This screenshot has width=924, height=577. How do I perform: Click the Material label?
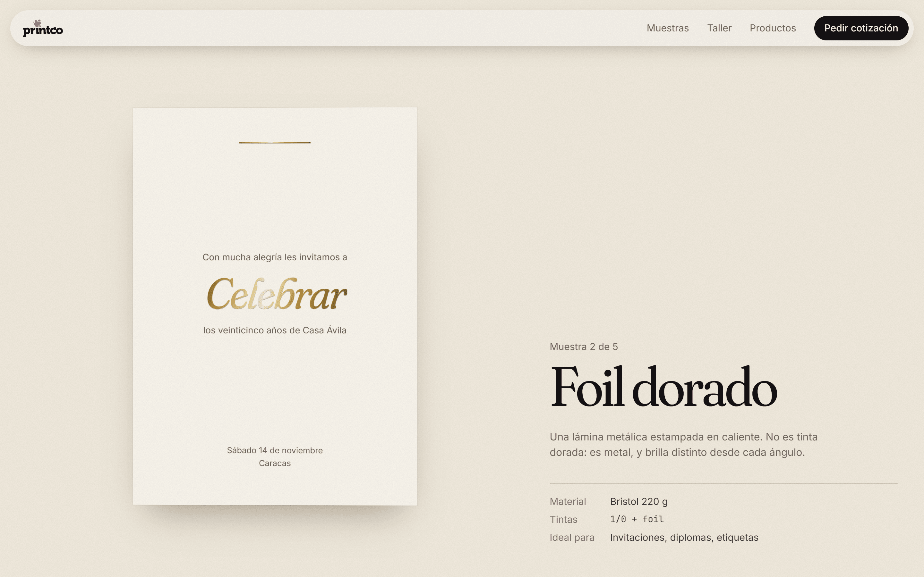click(x=568, y=501)
